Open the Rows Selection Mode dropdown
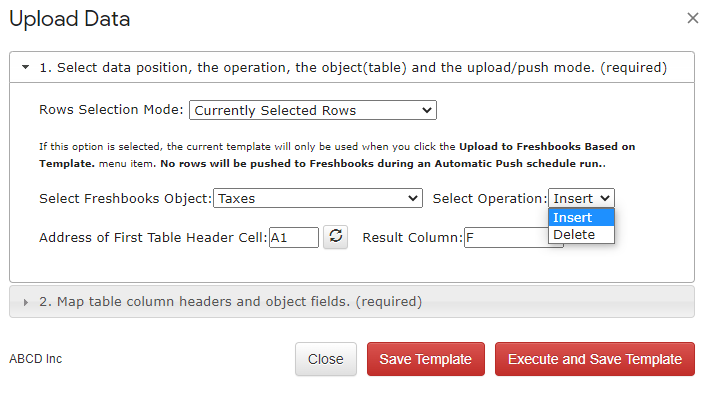The width and height of the screenshot is (706, 403). pyautogui.click(x=313, y=110)
